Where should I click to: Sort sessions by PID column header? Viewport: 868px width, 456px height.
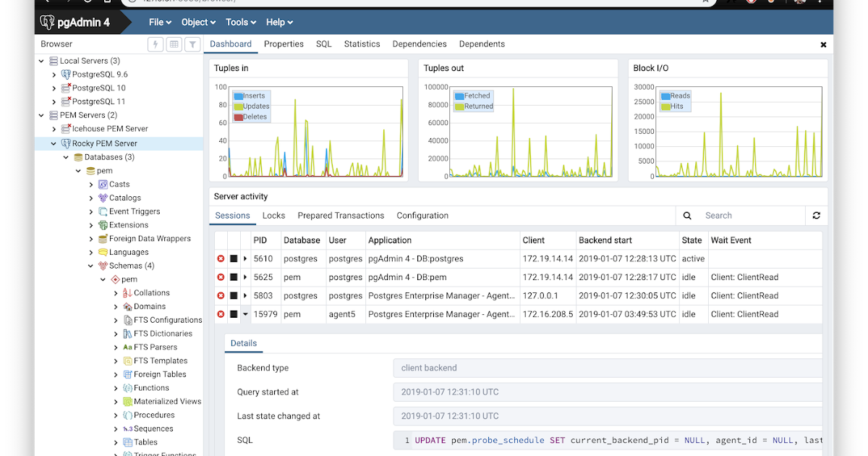tap(265, 240)
